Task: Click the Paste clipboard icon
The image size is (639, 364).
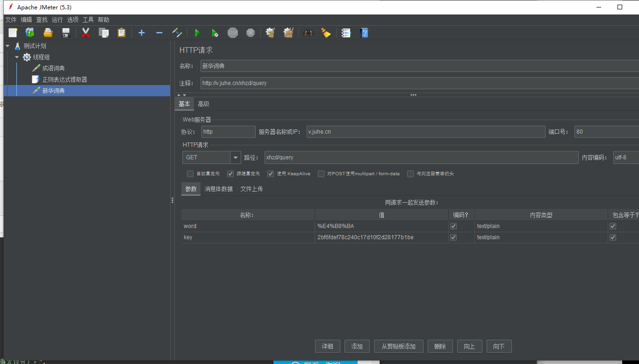Action: click(x=122, y=33)
